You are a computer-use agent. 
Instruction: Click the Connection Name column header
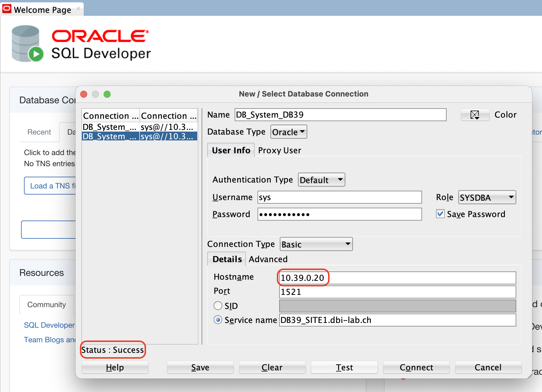(x=111, y=116)
